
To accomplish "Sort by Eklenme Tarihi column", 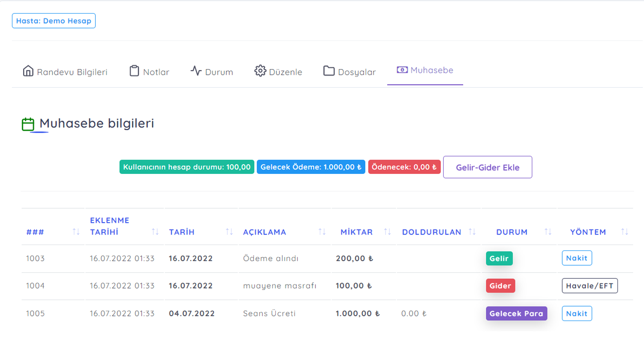I will tap(155, 232).
